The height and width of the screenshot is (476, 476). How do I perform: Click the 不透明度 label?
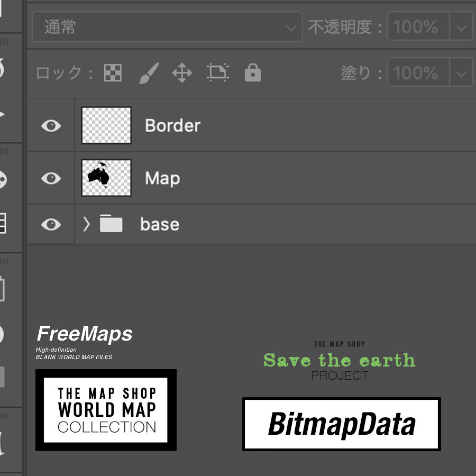coord(345,27)
